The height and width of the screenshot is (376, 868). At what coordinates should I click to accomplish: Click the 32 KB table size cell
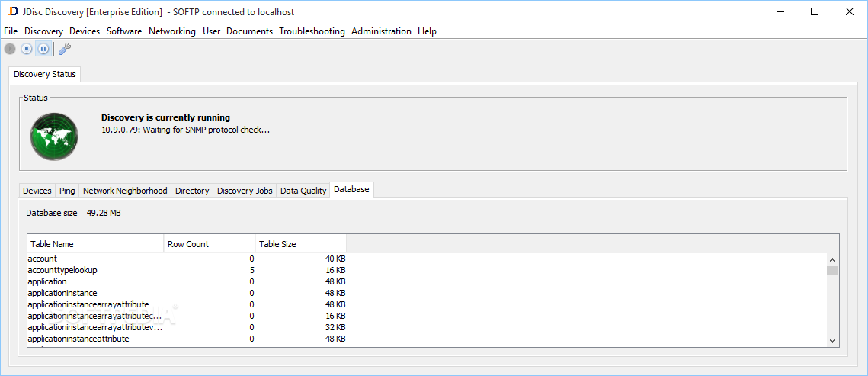pyautogui.click(x=300, y=327)
